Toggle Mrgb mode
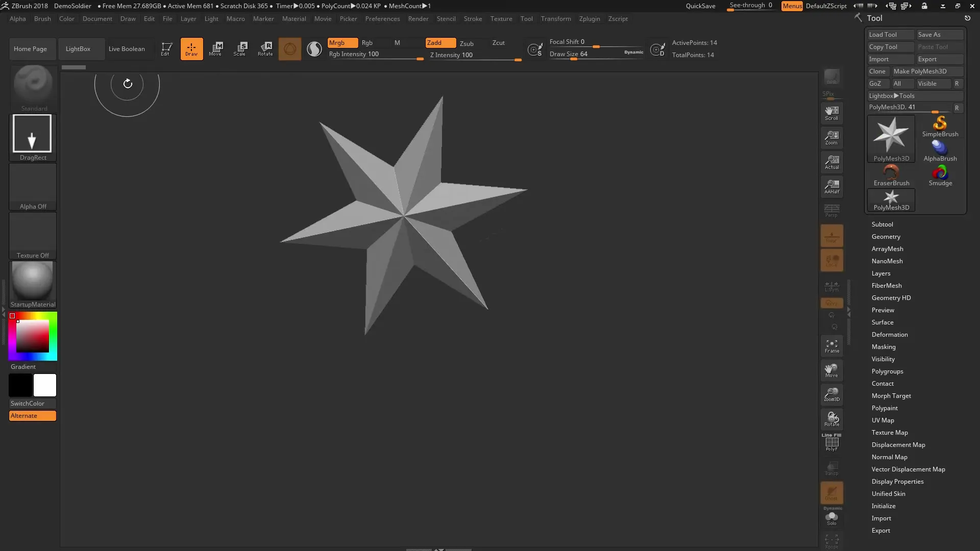 (x=342, y=43)
